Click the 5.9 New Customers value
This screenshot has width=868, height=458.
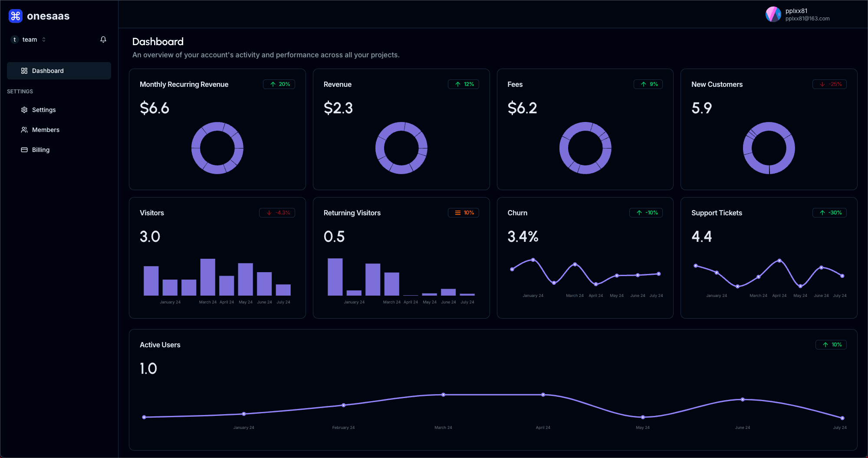pyautogui.click(x=702, y=108)
